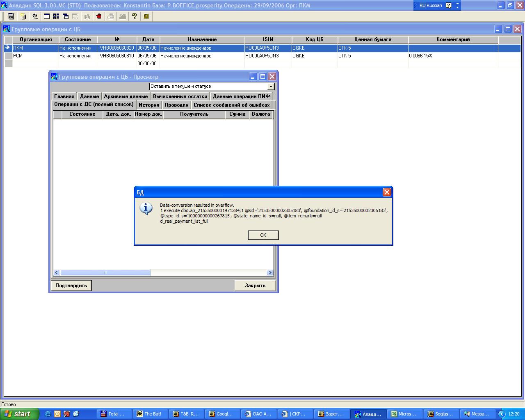The width and height of the screenshot is (525, 420).
Task: Click right arrow of horizontal scrollbar
Action: (270, 273)
